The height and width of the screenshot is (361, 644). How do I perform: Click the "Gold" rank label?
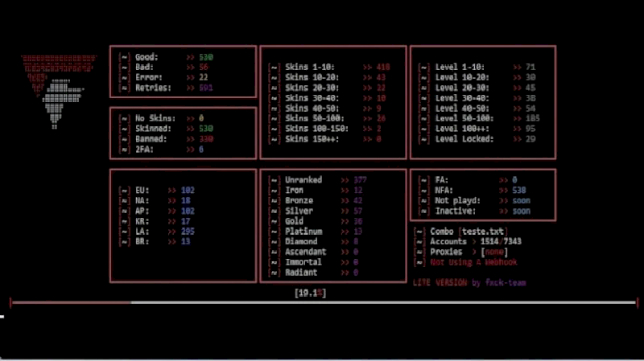[x=294, y=221]
